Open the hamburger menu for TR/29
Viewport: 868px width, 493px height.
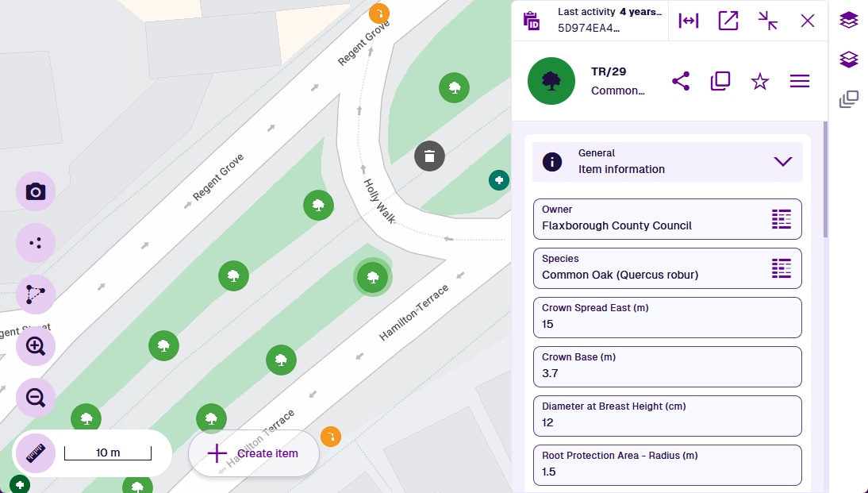(800, 81)
